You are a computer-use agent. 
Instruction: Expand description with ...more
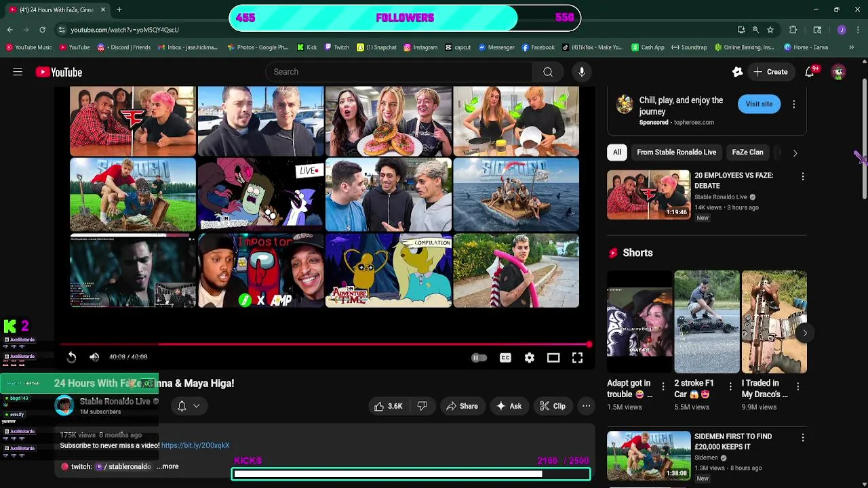coord(167,466)
